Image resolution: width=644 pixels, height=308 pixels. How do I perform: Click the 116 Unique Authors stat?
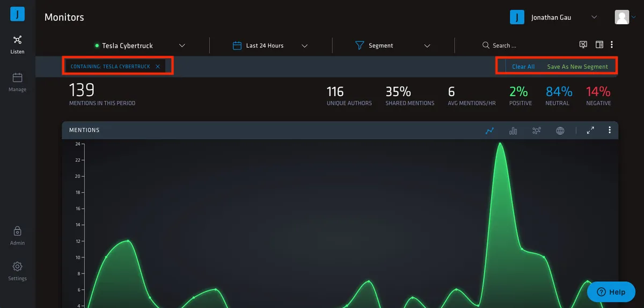[349, 96]
